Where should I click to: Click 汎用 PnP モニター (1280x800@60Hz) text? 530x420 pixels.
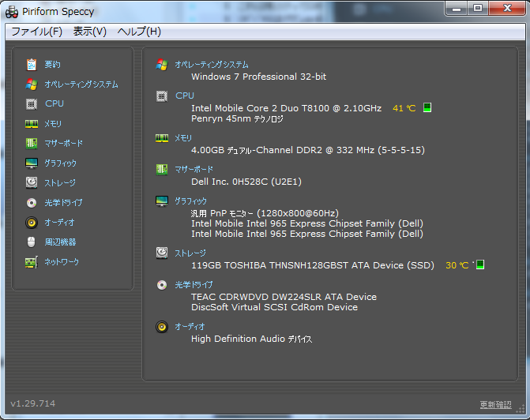point(265,213)
